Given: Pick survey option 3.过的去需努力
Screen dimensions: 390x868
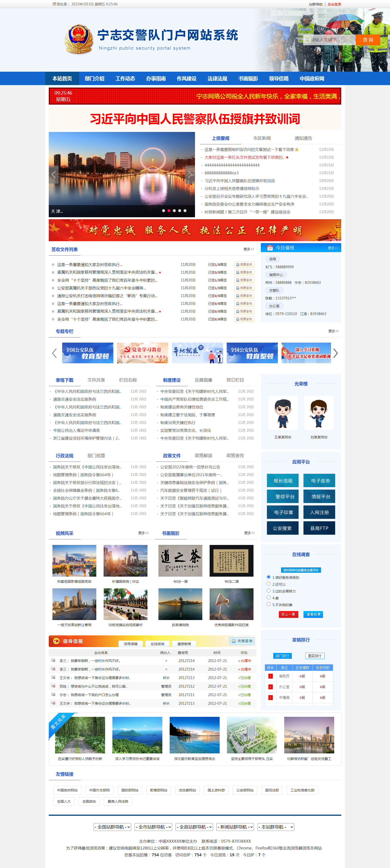Looking at the screenshot, I should tap(268, 591).
